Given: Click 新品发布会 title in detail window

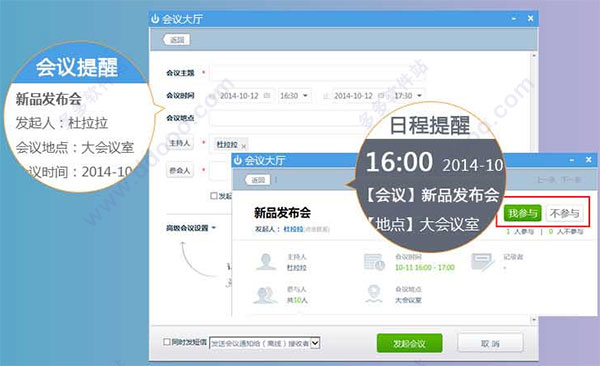Looking at the screenshot, I should click(x=282, y=213).
